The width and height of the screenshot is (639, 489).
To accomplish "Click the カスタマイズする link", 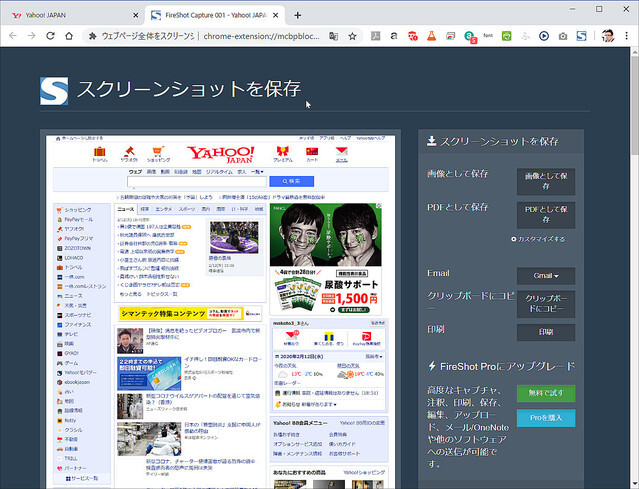I will click(541, 240).
